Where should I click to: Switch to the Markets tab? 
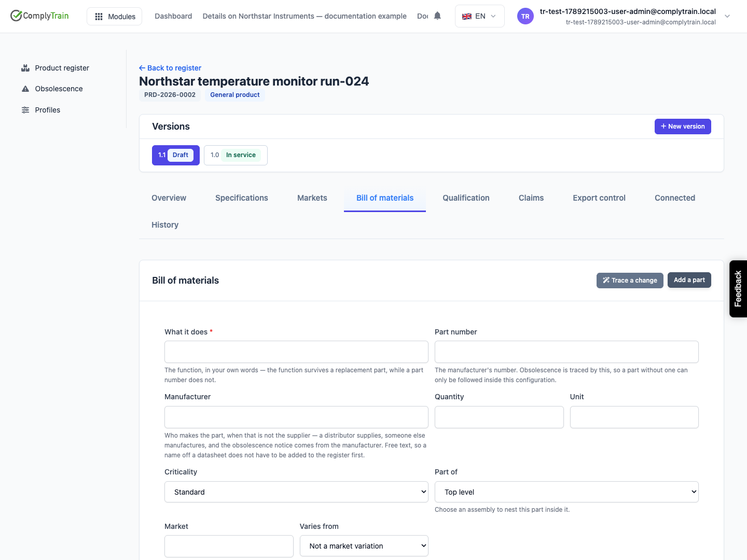(x=312, y=198)
